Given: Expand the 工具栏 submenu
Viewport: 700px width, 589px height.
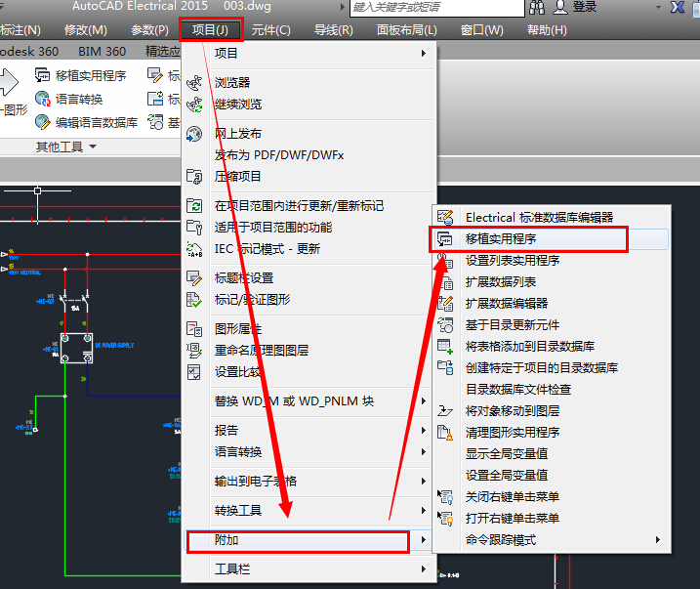Looking at the screenshot, I should tap(423, 568).
